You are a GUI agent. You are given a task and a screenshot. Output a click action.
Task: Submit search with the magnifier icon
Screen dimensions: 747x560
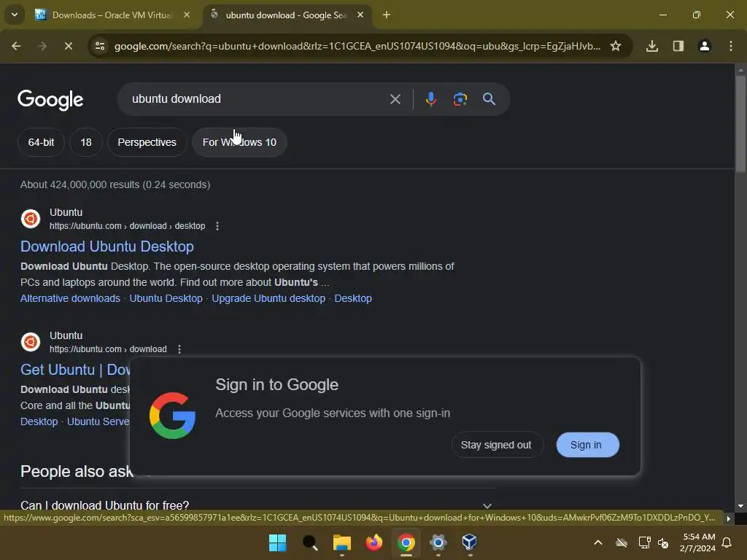(489, 99)
